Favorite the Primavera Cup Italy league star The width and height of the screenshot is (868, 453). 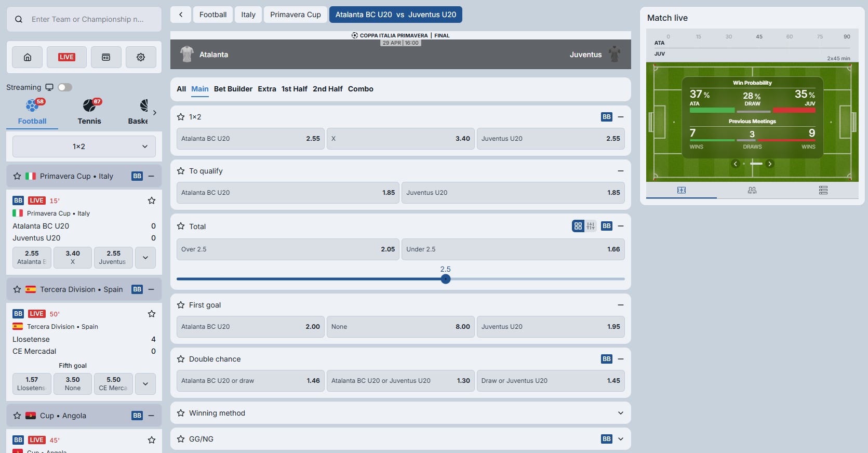[x=17, y=176]
